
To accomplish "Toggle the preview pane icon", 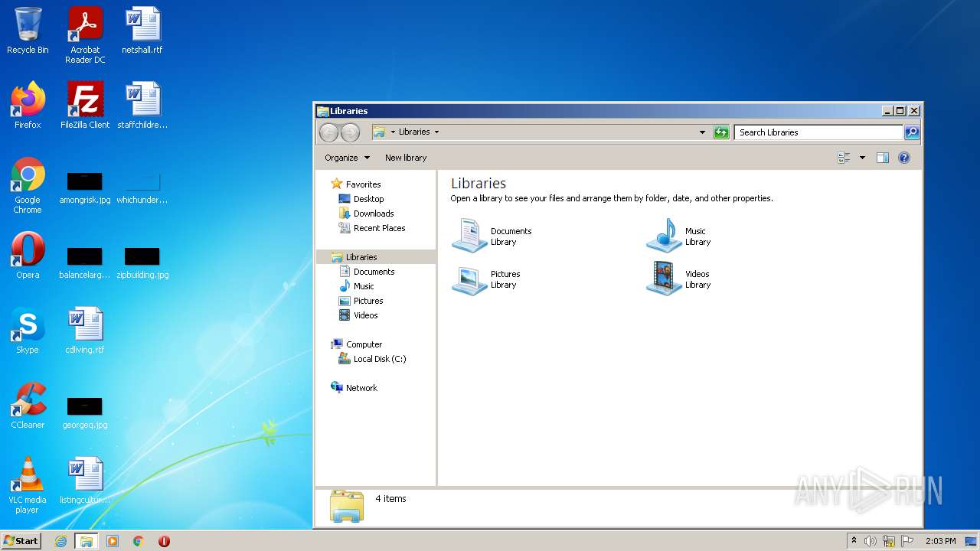I will (882, 158).
